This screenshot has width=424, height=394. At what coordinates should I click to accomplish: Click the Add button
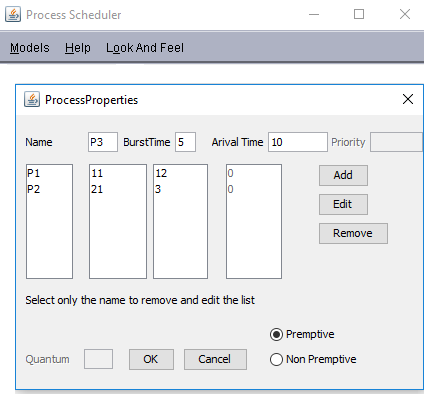coord(343,175)
